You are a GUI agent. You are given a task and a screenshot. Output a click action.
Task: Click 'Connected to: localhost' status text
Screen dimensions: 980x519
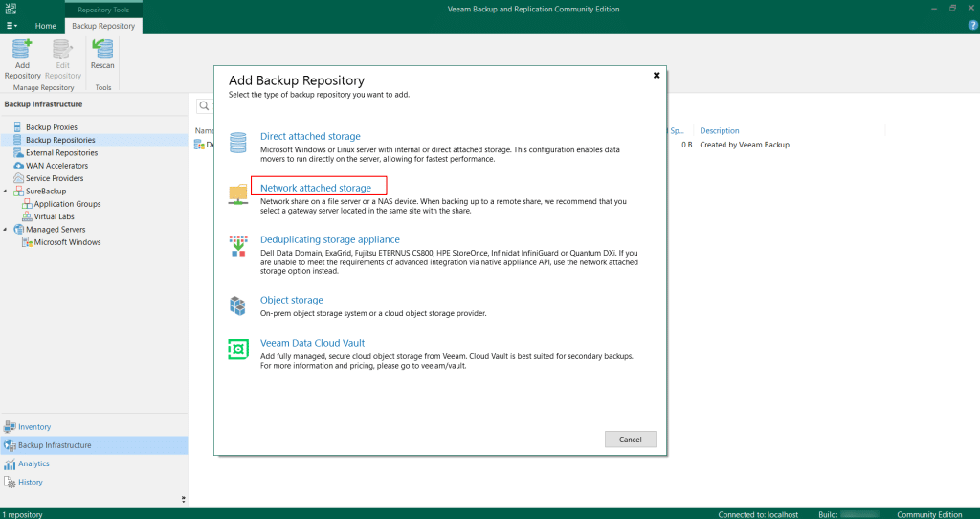coord(758,514)
